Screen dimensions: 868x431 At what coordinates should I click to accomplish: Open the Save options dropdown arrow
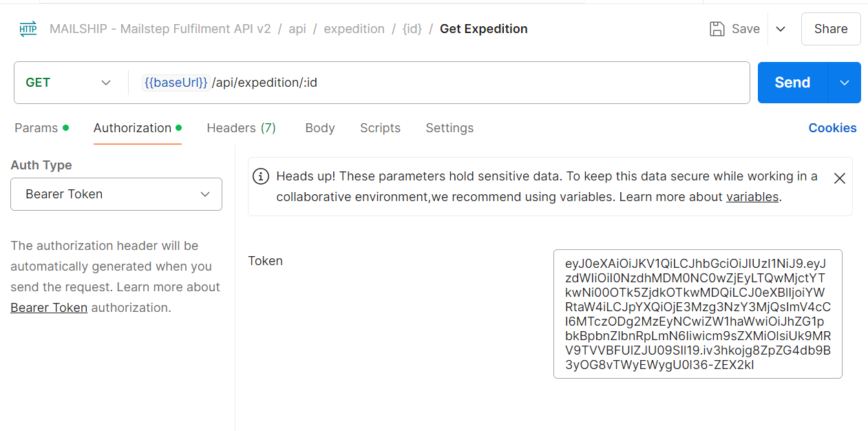[x=781, y=29]
